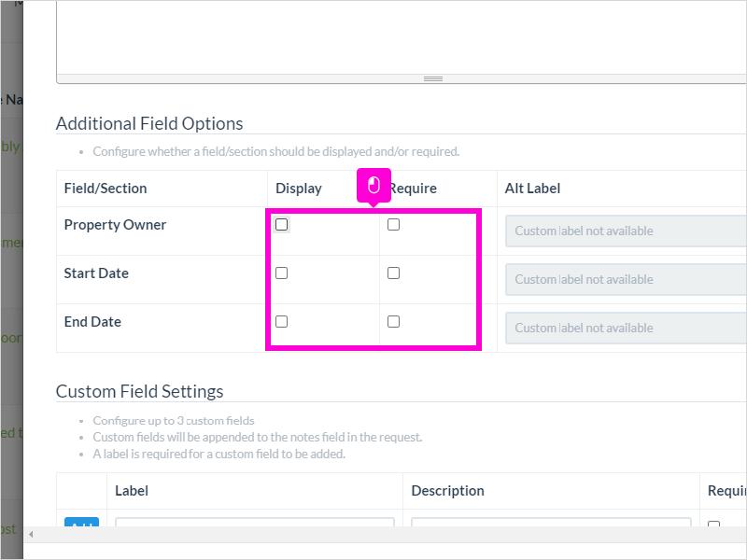Enable Display for Property Owner
The height and width of the screenshot is (560, 747).
(x=282, y=225)
